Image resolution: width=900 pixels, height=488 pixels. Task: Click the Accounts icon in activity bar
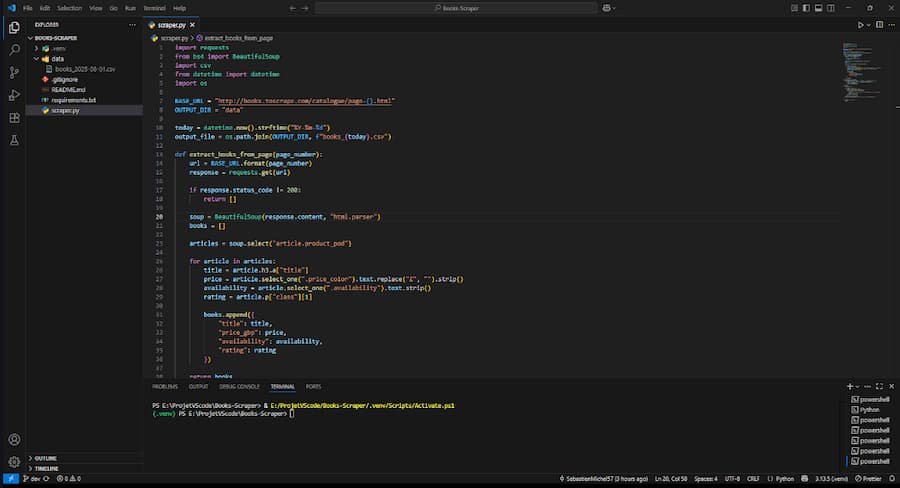click(x=14, y=439)
